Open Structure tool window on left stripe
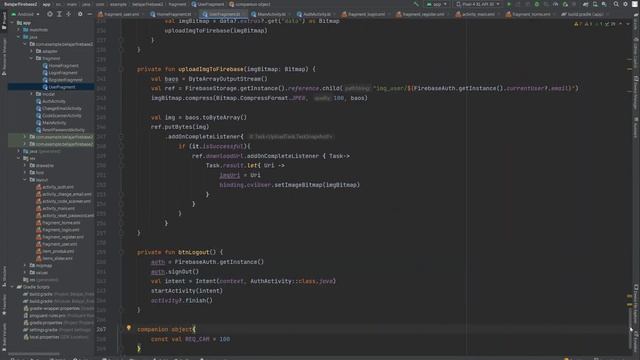Screen dimensions: 640x360 click(4, 277)
